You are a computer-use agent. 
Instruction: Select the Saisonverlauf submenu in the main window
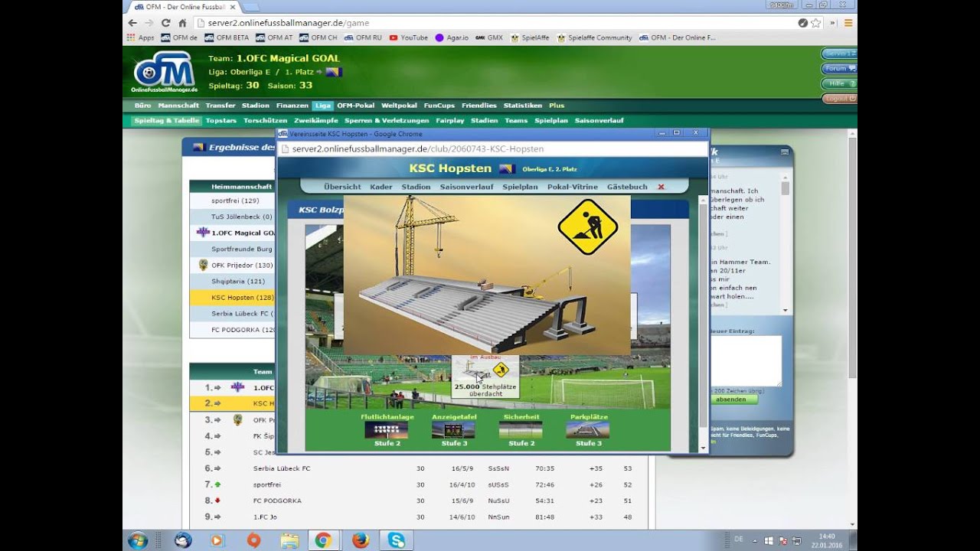coord(599,121)
